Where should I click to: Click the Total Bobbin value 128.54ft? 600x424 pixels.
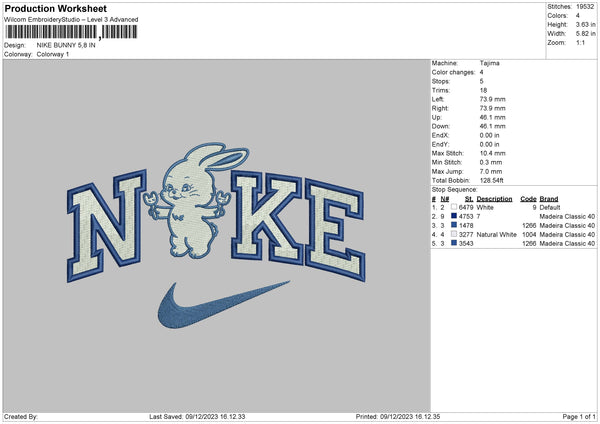(492, 180)
